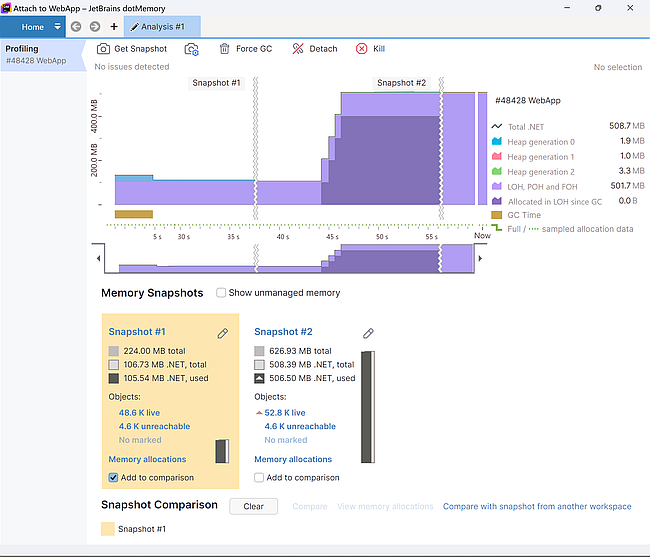Enable Show unmanaged memory checkbox

pos(221,293)
